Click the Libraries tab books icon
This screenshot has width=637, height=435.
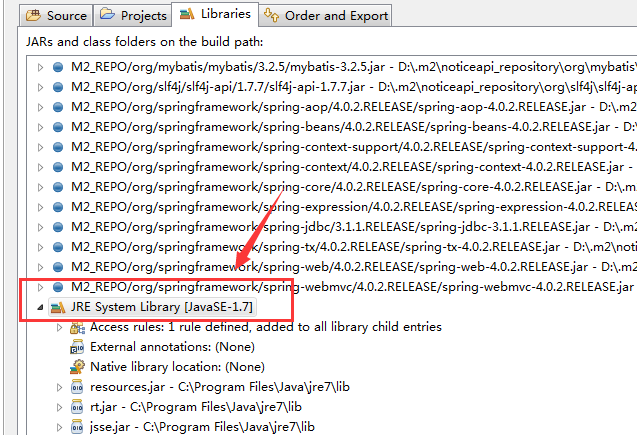click(187, 14)
